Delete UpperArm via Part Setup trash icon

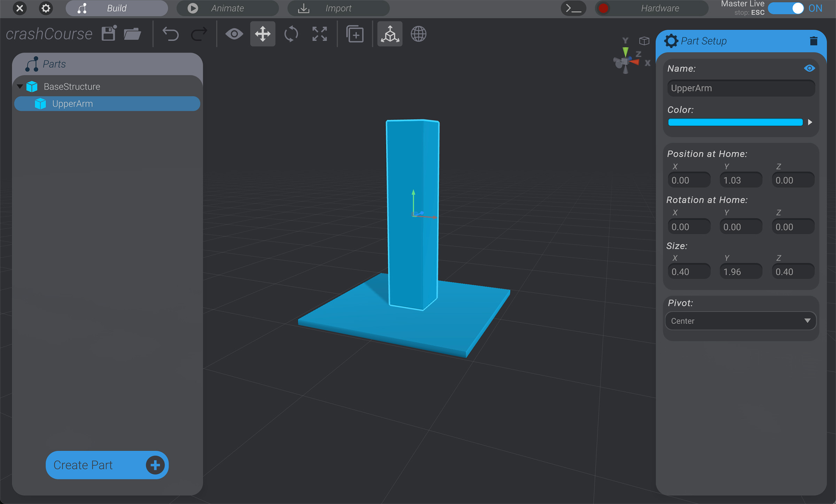(814, 41)
